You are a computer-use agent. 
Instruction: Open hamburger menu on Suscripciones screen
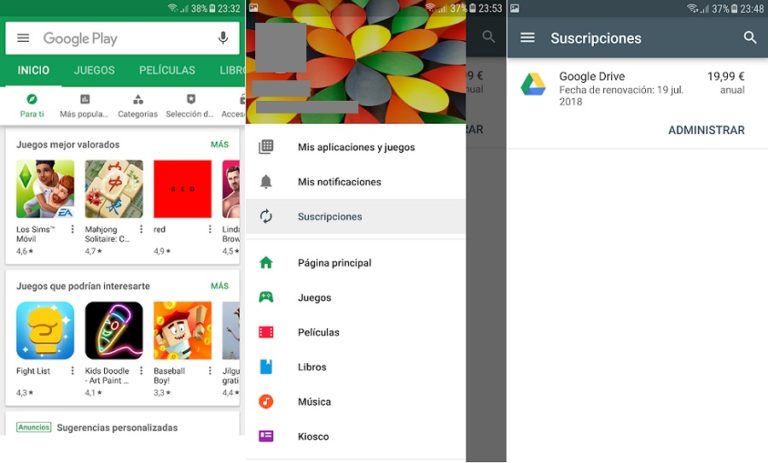pyautogui.click(x=528, y=37)
